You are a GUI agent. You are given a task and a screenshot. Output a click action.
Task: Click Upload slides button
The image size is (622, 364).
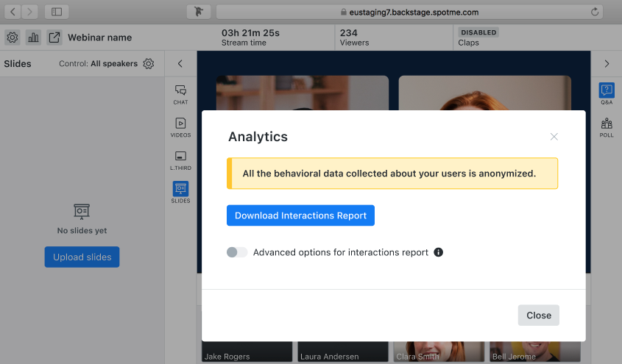pyautogui.click(x=82, y=257)
